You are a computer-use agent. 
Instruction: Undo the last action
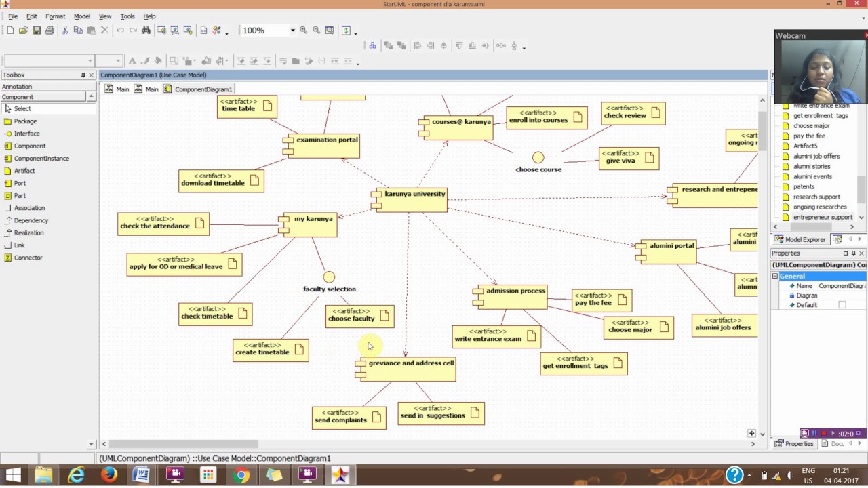click(120, 30)
